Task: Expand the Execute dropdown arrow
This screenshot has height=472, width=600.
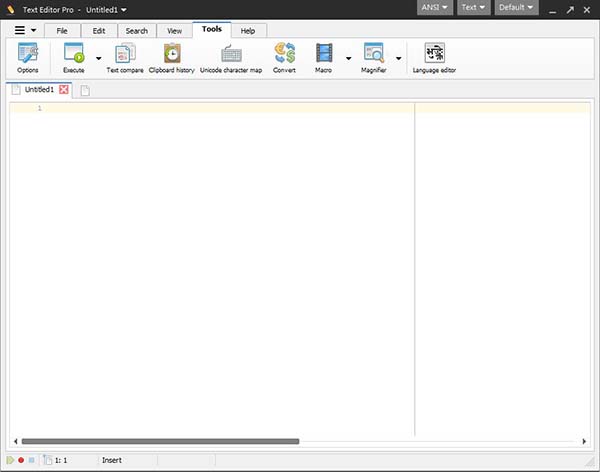Action: coord(98,59)
